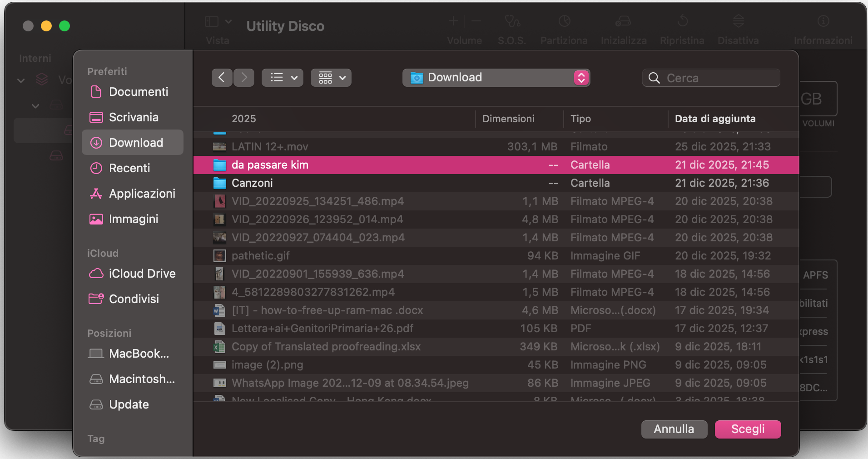Open Applicazioni in the sidebar
The image size is (868, 459).
click(132, 194)
